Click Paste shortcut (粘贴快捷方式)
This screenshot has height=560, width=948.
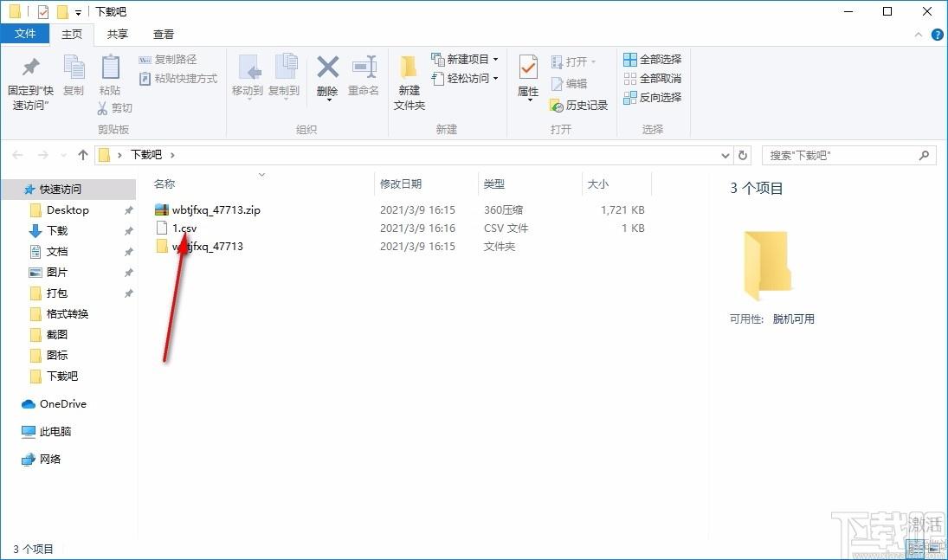[177, 79]
